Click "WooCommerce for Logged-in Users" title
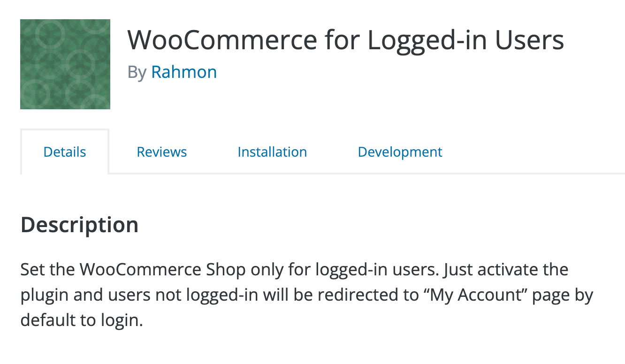The image size is (625, 364). (x=346, y=40)
